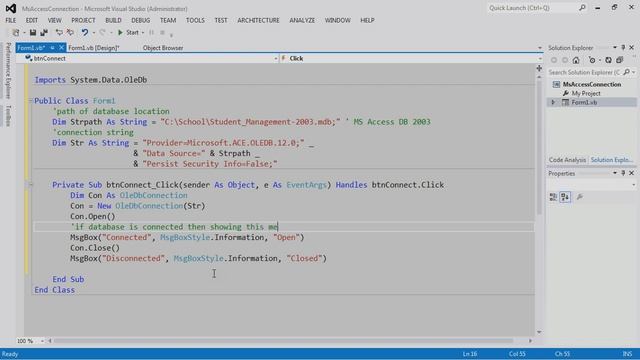The image size is (640, 360).
Task: Click the Stop debugging toolbar icon
Action: point(162,32)
